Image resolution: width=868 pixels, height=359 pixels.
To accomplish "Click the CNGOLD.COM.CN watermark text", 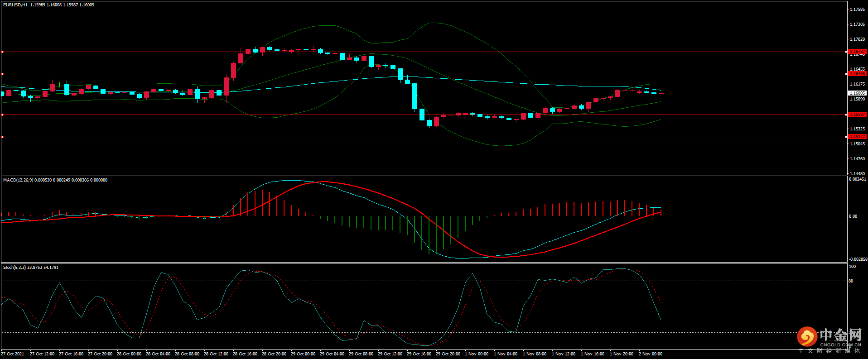I will point(840,345).
